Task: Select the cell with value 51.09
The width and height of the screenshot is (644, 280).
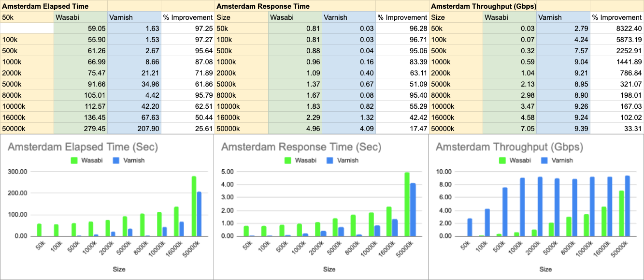Action: 402,84
